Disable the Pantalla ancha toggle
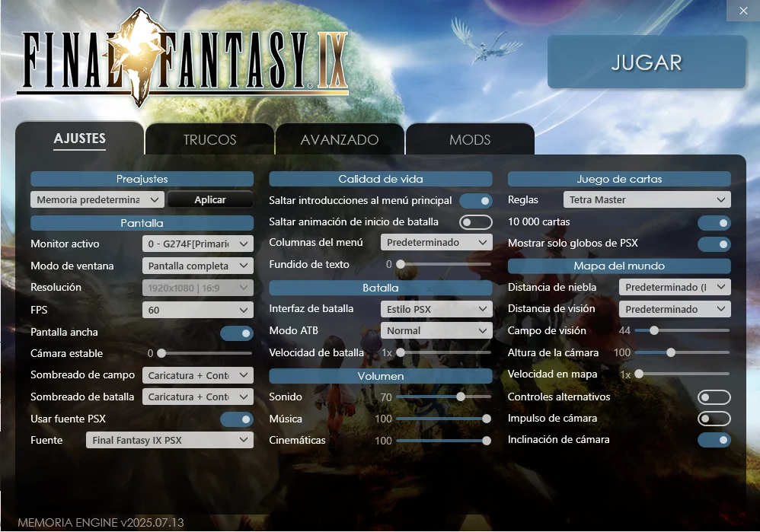760x532 pixels. (x=237, y=332)
